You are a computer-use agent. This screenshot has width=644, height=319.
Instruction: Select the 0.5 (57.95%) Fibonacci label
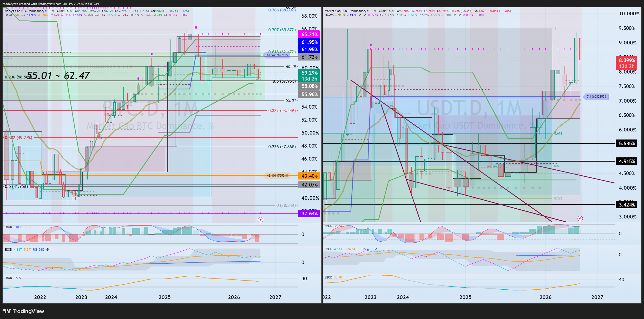(x=284, y=81)
